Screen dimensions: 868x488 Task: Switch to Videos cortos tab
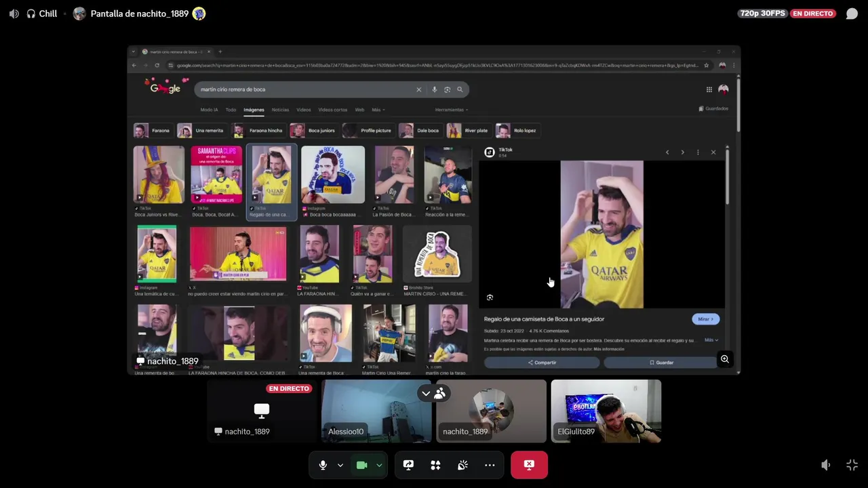point(332,110)
